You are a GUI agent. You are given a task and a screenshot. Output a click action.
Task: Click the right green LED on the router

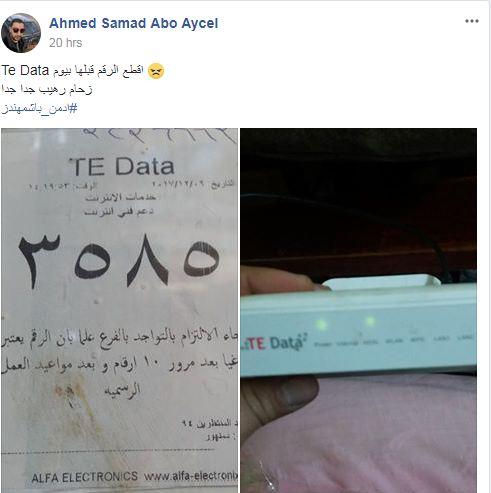(x=370, y=322)
